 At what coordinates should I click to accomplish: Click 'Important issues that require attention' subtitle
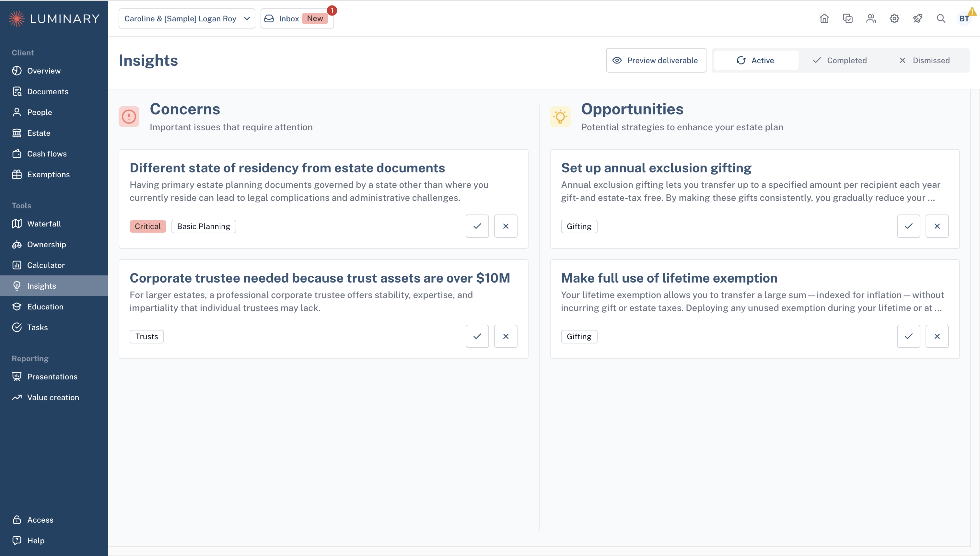click(231, 127)
